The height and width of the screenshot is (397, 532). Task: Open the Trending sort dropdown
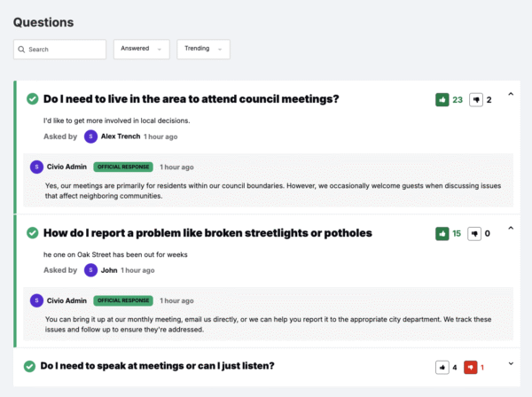tap(203, 49)
